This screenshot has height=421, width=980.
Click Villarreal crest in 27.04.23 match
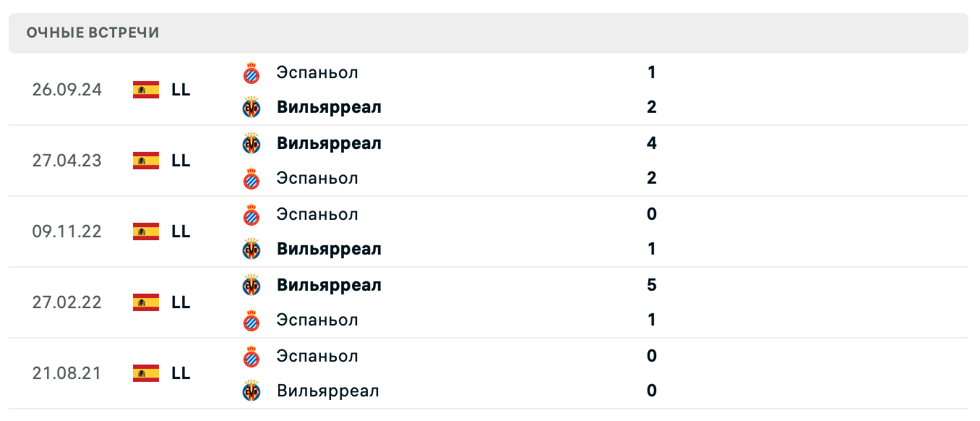(x=251, y=143)
